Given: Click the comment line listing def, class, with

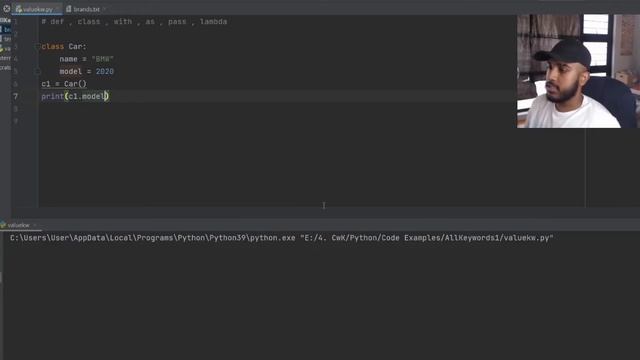Looking at the screenshot, I should tap(134, 22).
